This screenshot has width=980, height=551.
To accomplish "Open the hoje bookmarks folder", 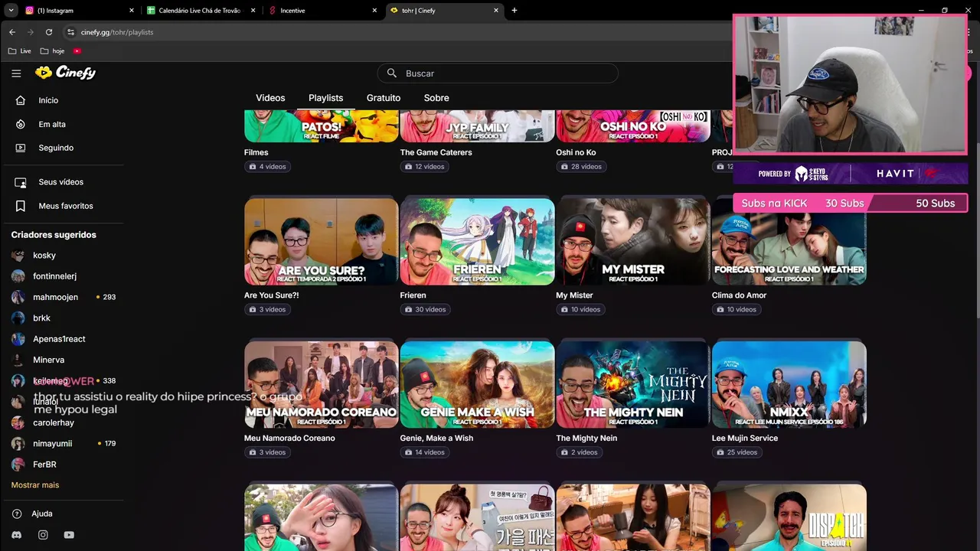I will tap(53, 51).
